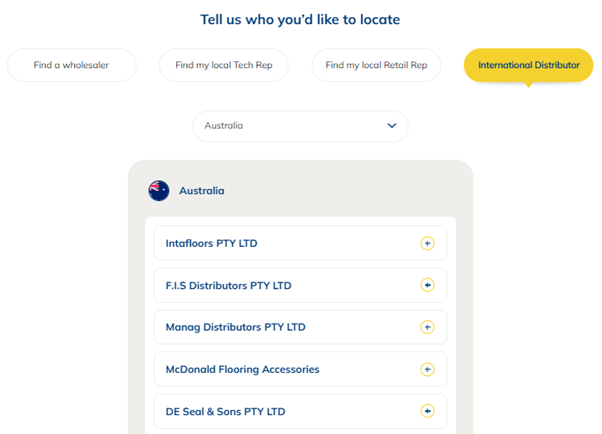602x434 pixels.
Task: Expand F.I.S Distributors PTY LTD plus icon
Action: coord(427,285)
